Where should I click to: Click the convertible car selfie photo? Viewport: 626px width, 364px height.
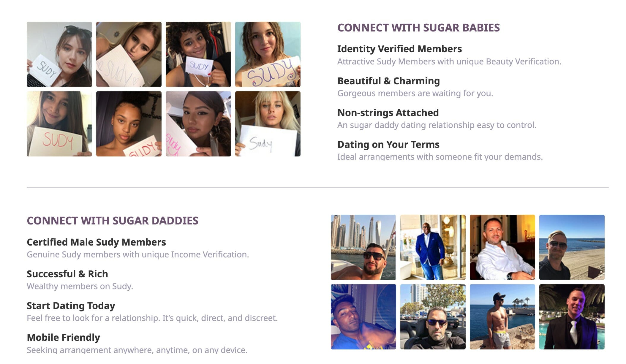[x=433, y=317]
